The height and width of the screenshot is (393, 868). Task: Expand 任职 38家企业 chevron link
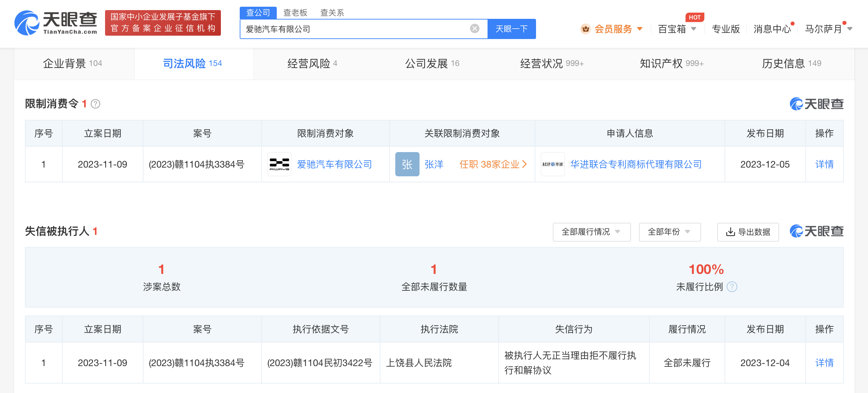[x=493, y=164]
